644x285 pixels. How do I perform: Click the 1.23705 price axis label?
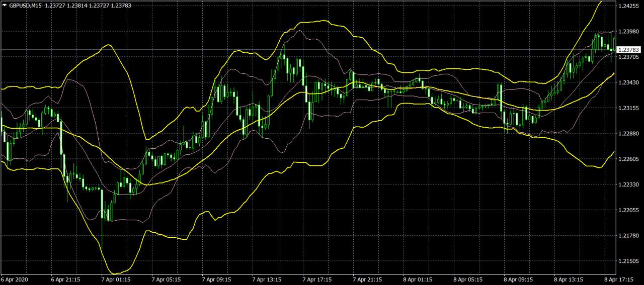click(x=629, y=57)
